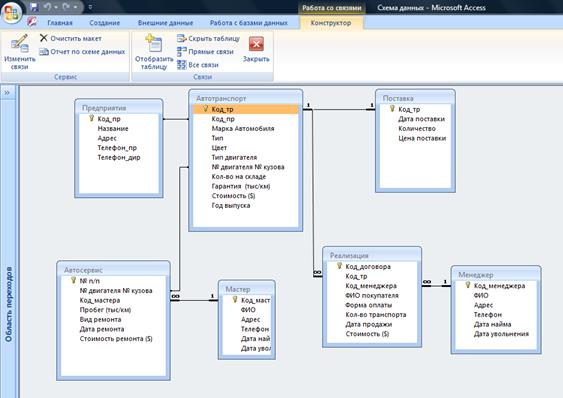This screenshot has width=563, height=398.
Task: Click the Office button logo
Action: (11, 13)
